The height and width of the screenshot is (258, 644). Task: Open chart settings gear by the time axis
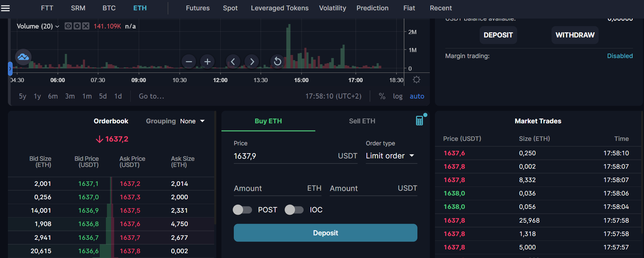416,80
